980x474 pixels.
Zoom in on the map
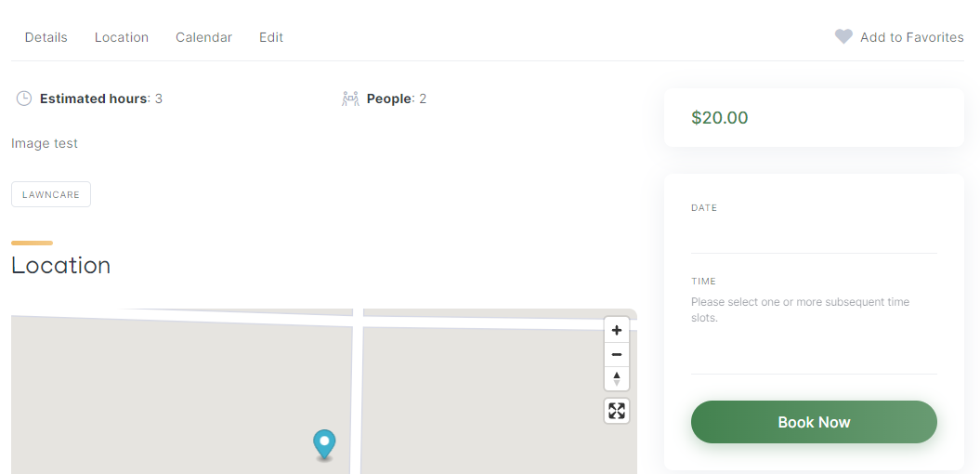617,330
